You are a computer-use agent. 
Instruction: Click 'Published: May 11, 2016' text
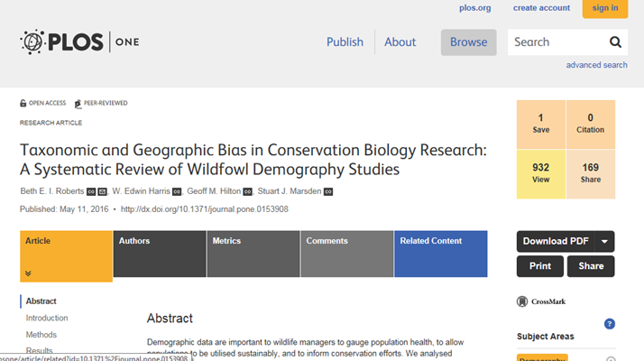tap(64, 209)
